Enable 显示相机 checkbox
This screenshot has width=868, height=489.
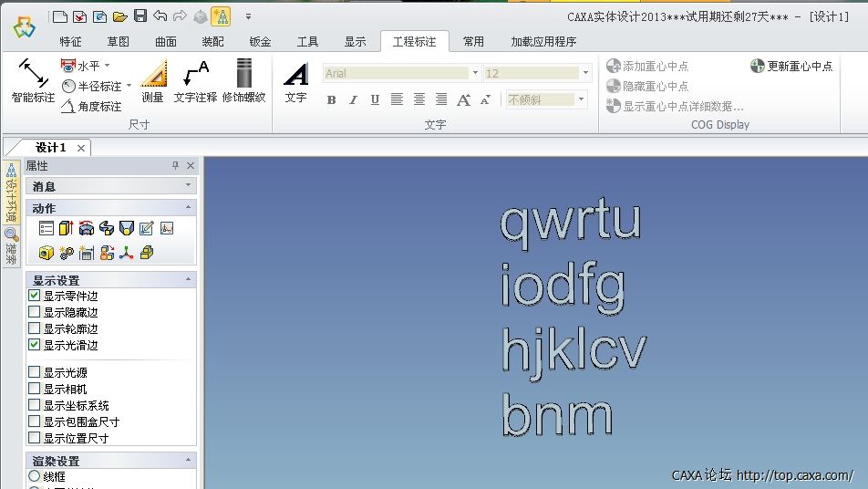pyautogui.click(x=35, y=389)
